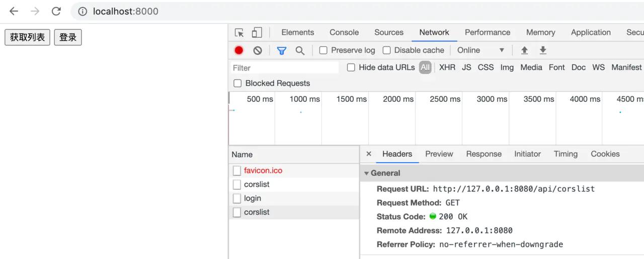Select the Network tab
This screenshot has height=259, width=644.
[434, 32]
